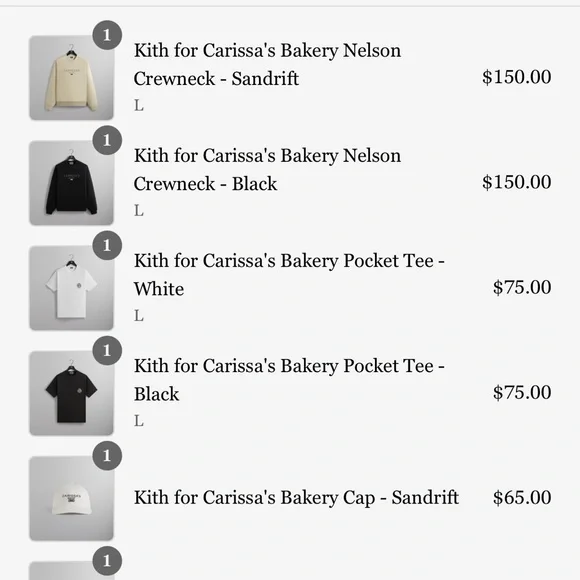
Task: Click quantity badge on Black Pocket Tee
Action: point(107,350)
